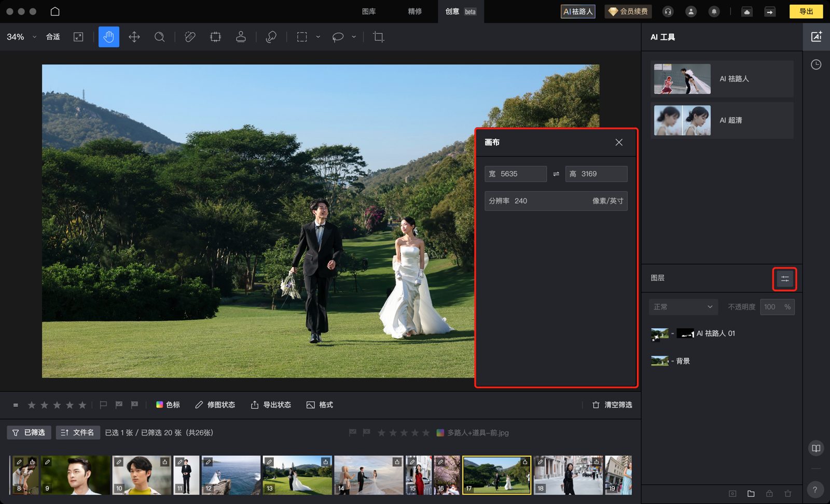Screen dimensions: 830x504
Task: Open the 色标 color label filter
Action: tap(168, 405)
